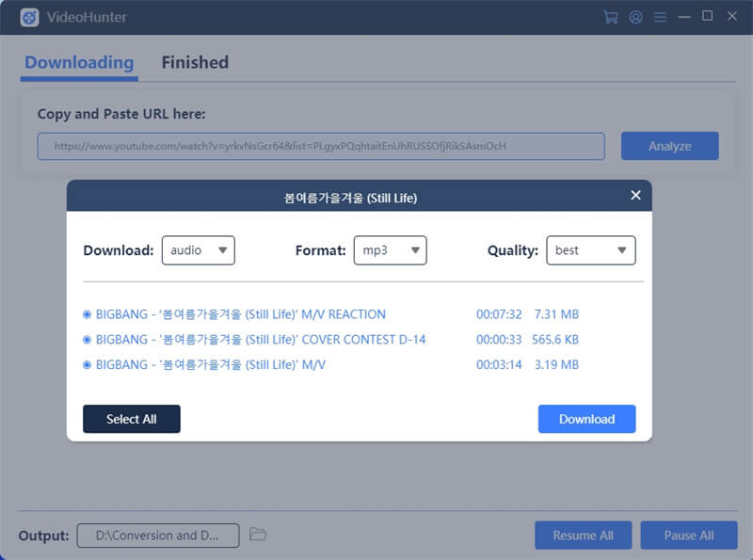Close the VideoHunter window
This screenshot has width=753, height=560.
click(732, 16)
